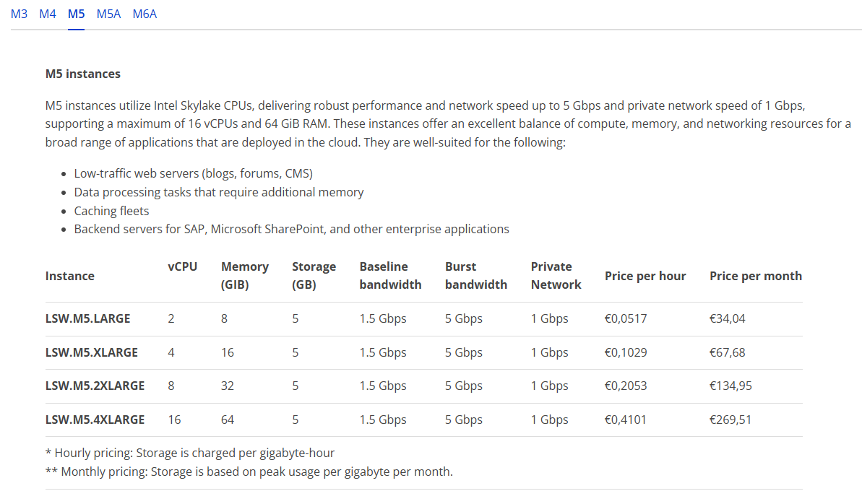Click the Private Network column header
862x504 pixels.
(556, 276)
